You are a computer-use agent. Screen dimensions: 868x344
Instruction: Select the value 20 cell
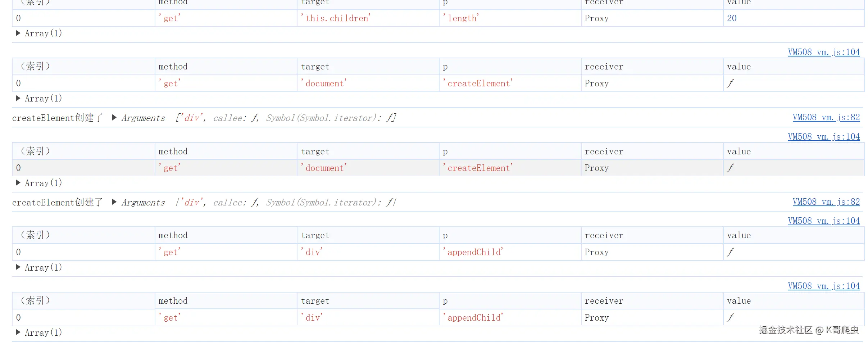point(732,18)
